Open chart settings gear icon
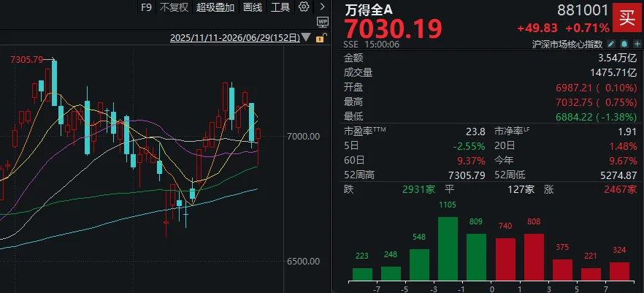The image size is (644, 293). click(x=304, y=7)
